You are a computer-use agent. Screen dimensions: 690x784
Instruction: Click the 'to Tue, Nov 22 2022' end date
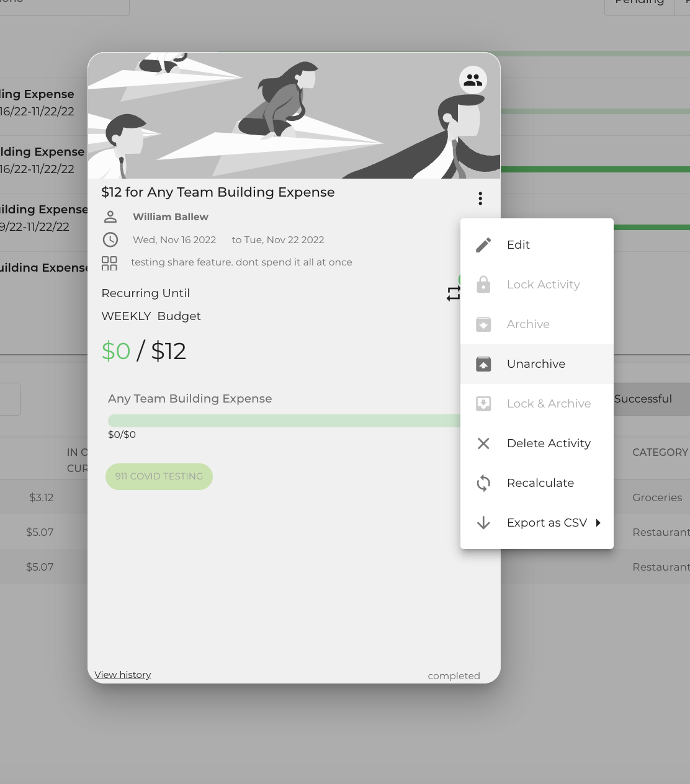coord(278,240)
